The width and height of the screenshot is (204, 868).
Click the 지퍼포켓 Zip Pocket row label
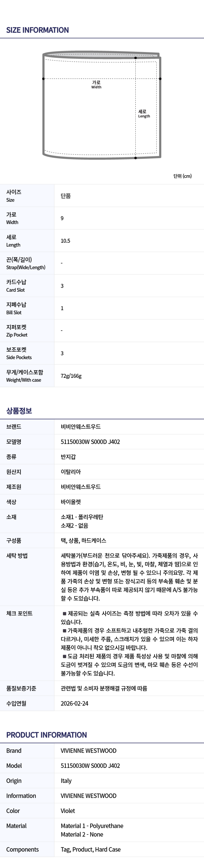click(17, 331)
